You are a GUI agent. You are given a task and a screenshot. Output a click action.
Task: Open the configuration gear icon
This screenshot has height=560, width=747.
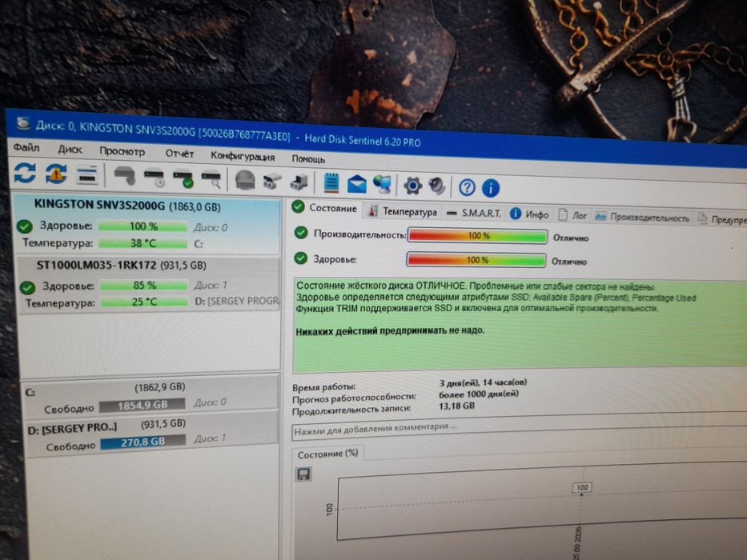pos(412,186)
